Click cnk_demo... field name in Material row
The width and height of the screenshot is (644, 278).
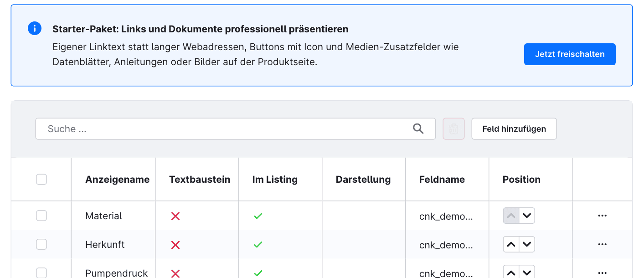coord(446,216)
